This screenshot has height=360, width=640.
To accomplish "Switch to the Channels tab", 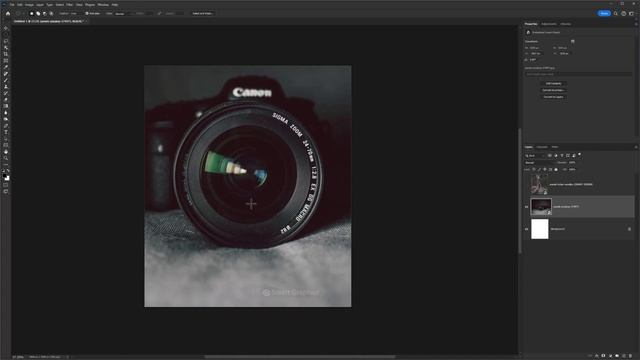I will click(542, 147).
